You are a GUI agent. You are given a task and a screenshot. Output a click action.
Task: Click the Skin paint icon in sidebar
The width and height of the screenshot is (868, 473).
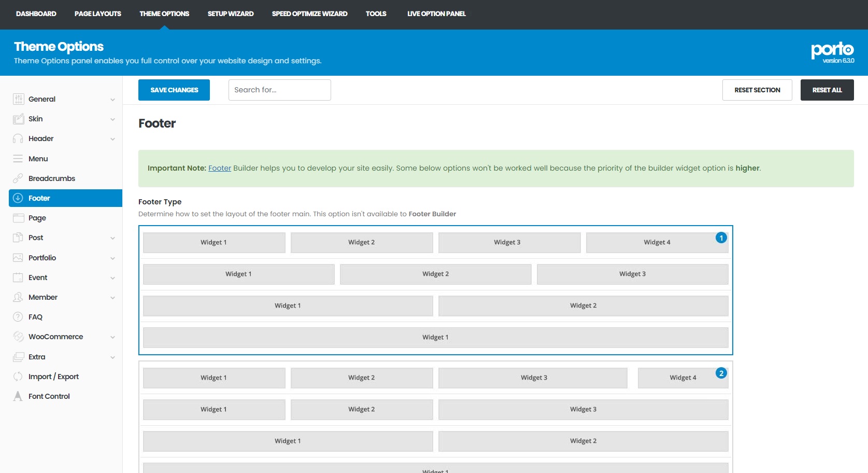18,119
